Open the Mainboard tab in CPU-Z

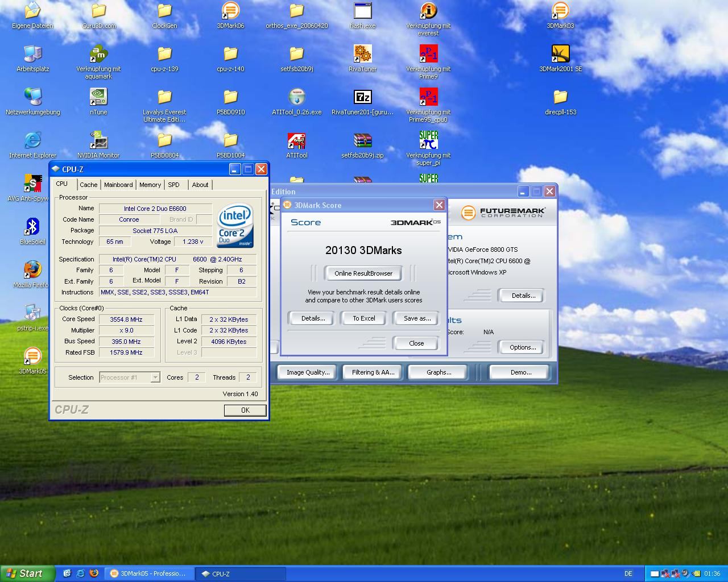tap(118, 185)
